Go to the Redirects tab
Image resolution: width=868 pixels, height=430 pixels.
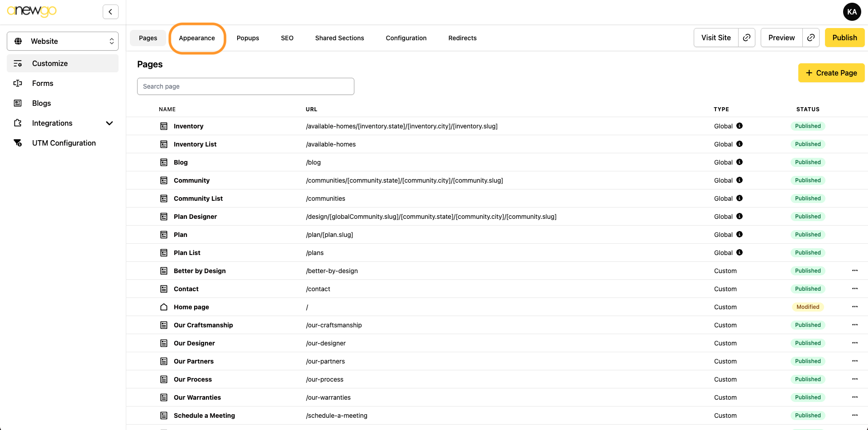click(462, 38)
